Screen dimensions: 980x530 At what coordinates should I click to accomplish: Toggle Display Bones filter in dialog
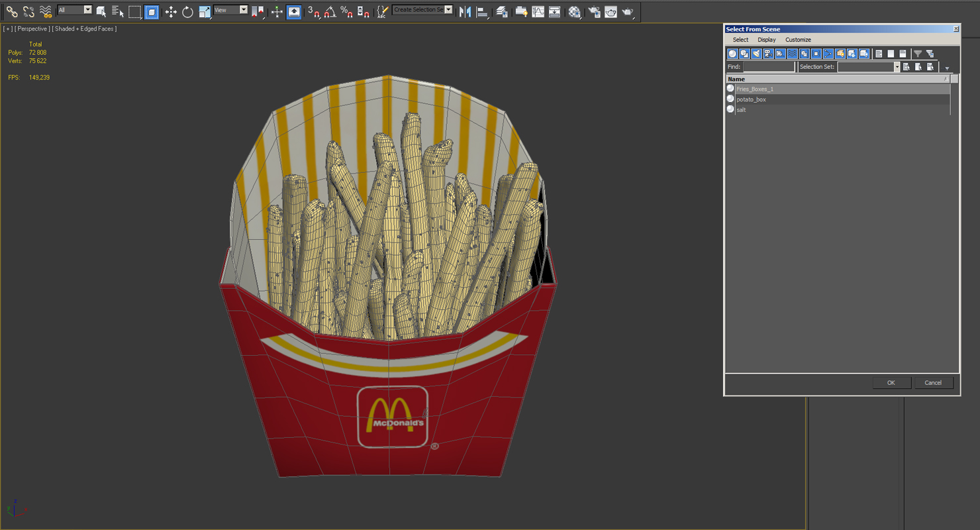point(828,54)
